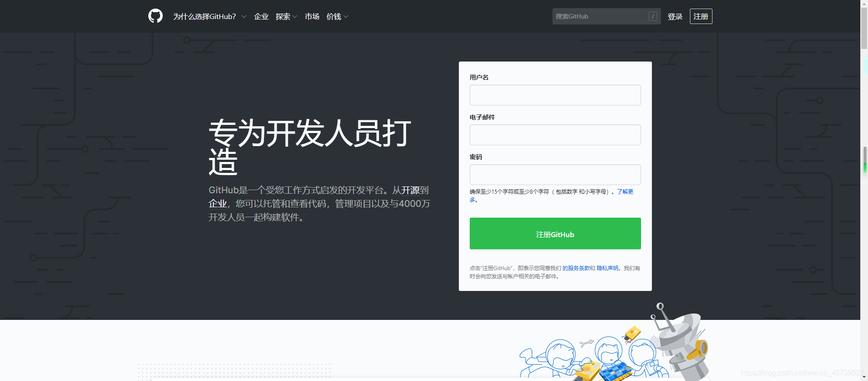
Task: Click the 专为开发人员打造 headline text
Action: point(310,147)
